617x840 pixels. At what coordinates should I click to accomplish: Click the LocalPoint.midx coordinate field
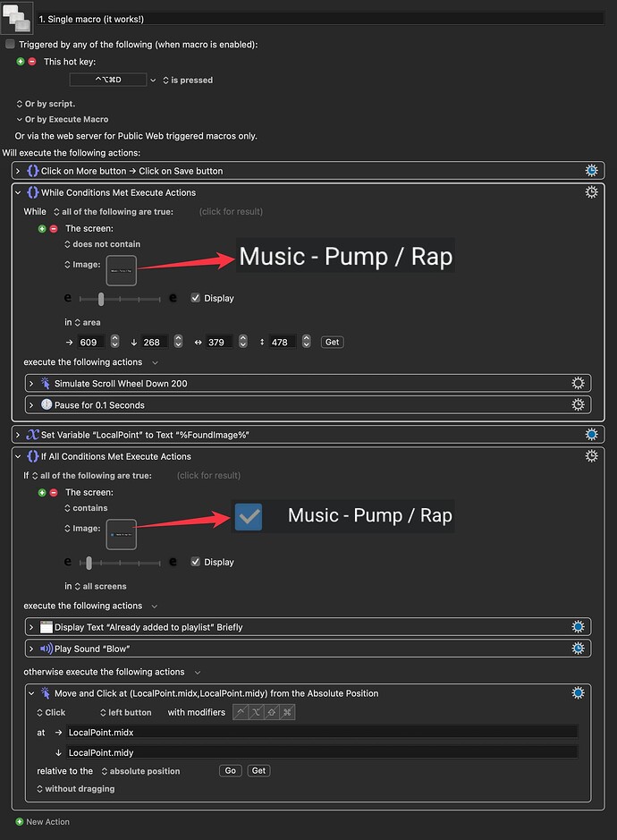coord(322,732)
